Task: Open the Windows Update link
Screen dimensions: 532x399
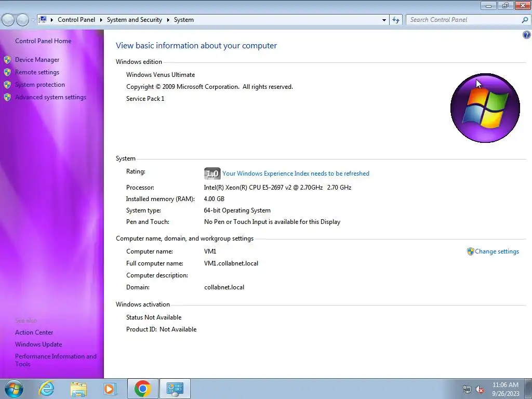Action: (38, 344)
